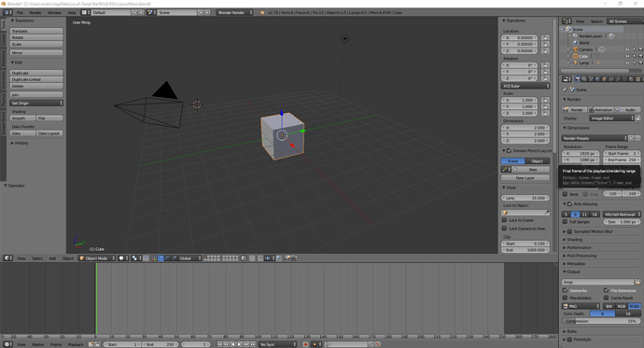Open the Object Mode dropdown

coord(97,258)
